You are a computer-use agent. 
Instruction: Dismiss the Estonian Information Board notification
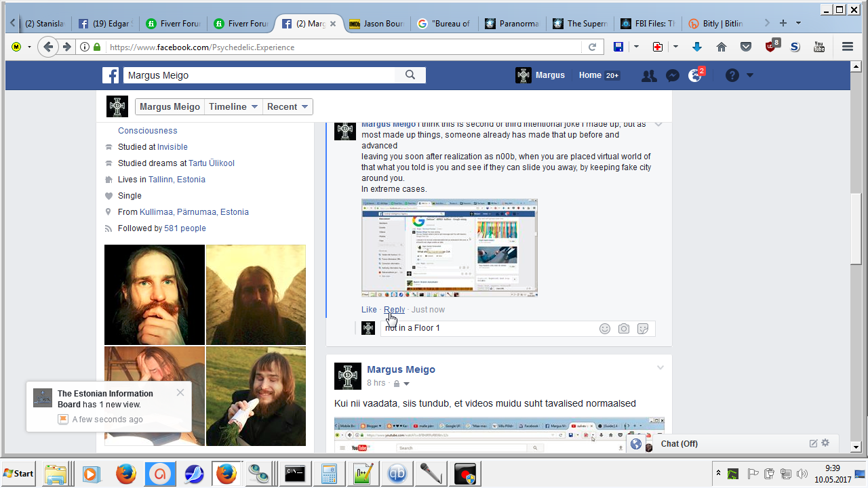pyautogui.click(x=180, y=392)
